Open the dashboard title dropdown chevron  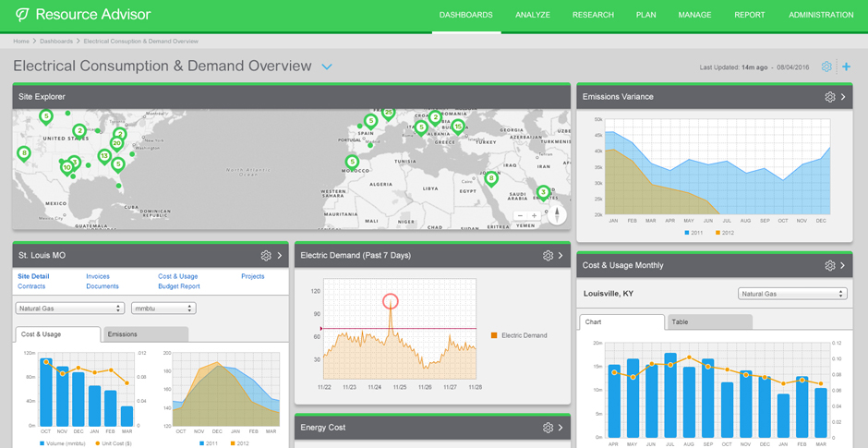327,67
